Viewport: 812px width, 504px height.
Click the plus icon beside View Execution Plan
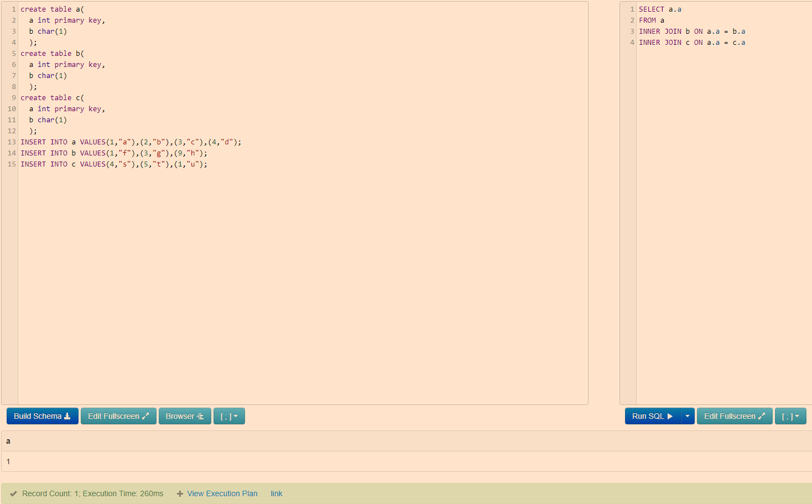pyautogui.click(x=180, y=493)
